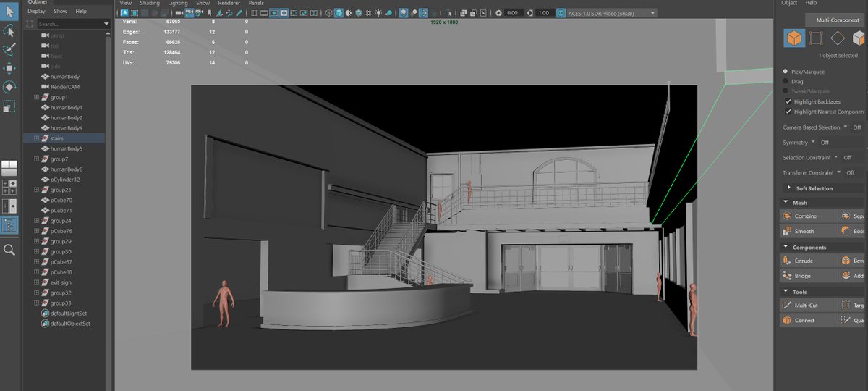Viewport: 868px width, 391px height.
Task: Select humanBody5 in Outliner
Action: (66, 148)
